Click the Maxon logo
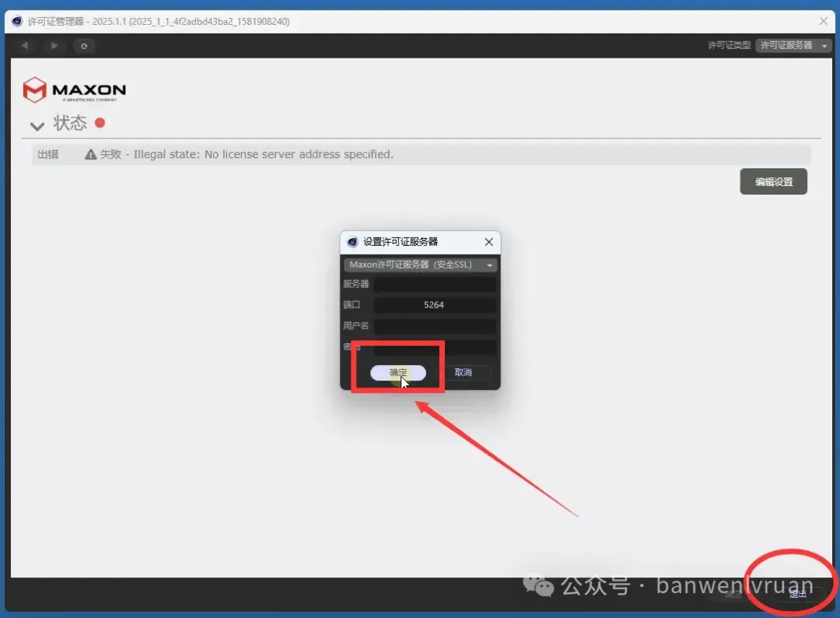Screen dimensions: 840x618 click(x=75, y=90)
